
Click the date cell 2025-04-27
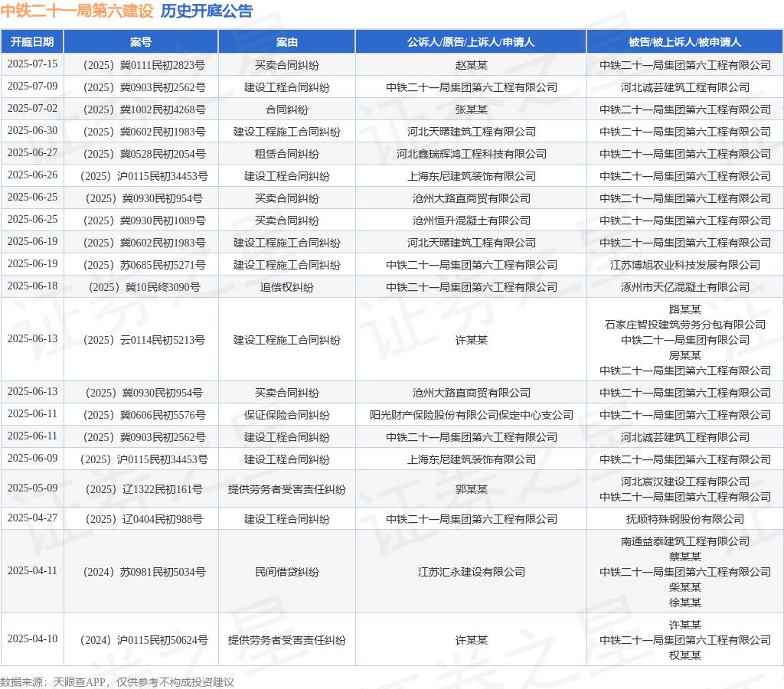pyautogui.click(x=32, y=518)
